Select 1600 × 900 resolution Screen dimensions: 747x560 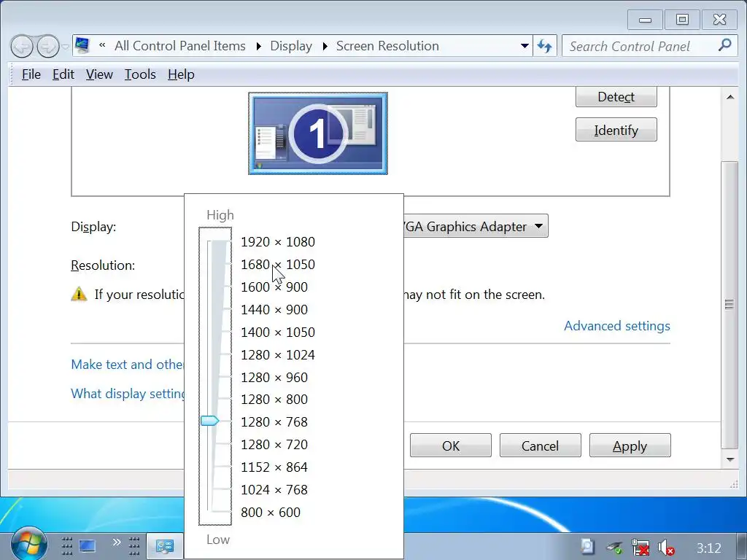274,287
